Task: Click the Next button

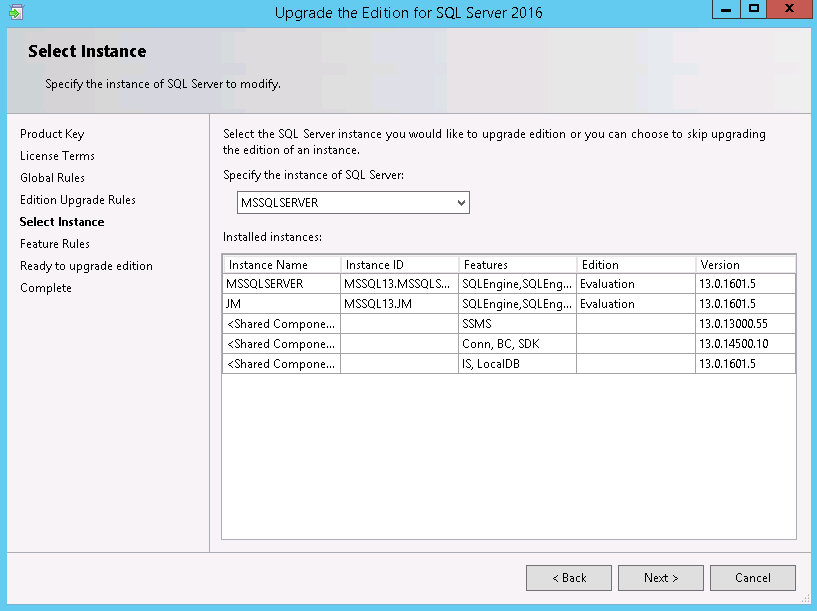Action: [660, 577]
